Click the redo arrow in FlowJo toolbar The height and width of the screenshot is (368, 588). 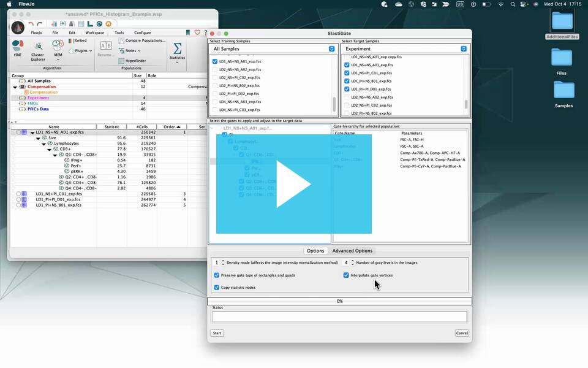click(39, 24)
